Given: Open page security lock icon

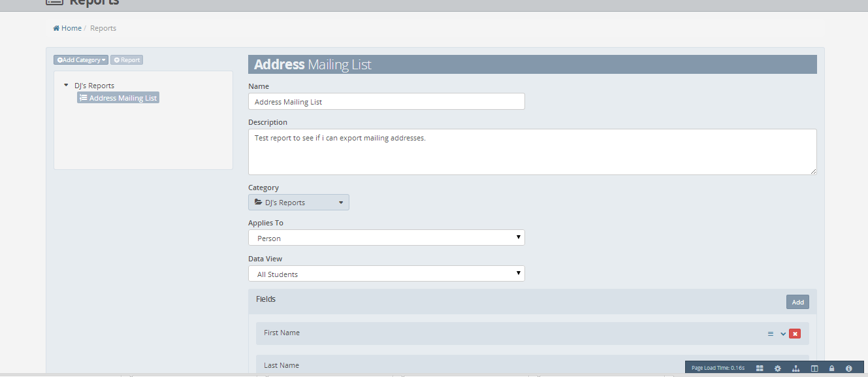Looking at the screenshot, I should [x=831, y=369].
